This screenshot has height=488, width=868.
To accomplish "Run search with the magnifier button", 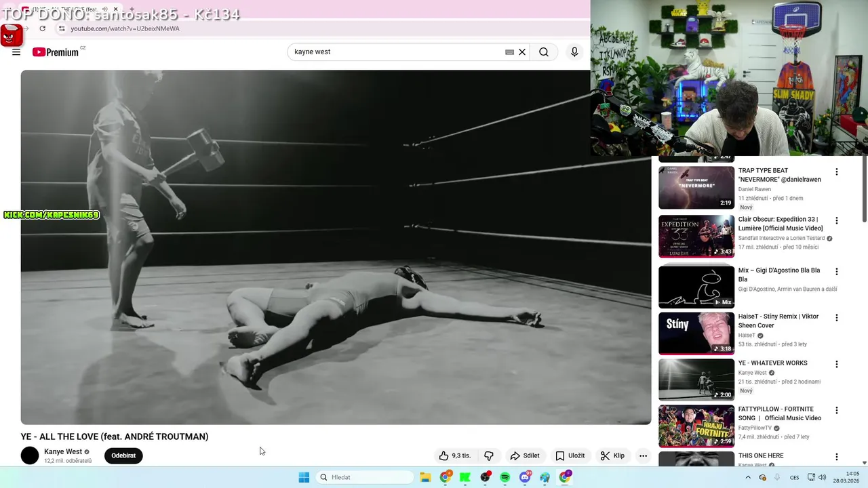I will point(544,52).
